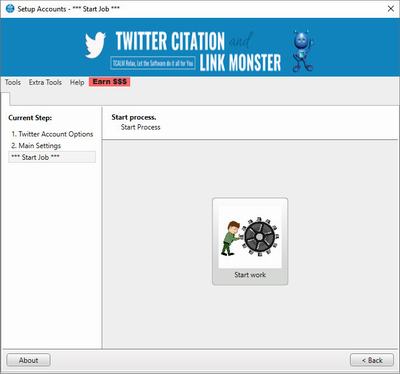
Task: Click the Start process. heading
Action: click(134, 117)
